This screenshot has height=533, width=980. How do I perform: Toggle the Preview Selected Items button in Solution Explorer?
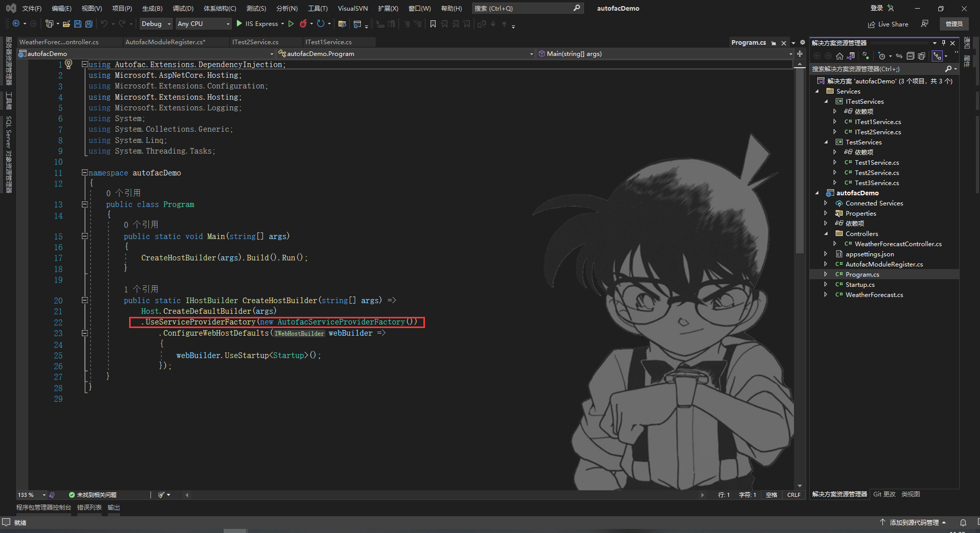[937, 56]
